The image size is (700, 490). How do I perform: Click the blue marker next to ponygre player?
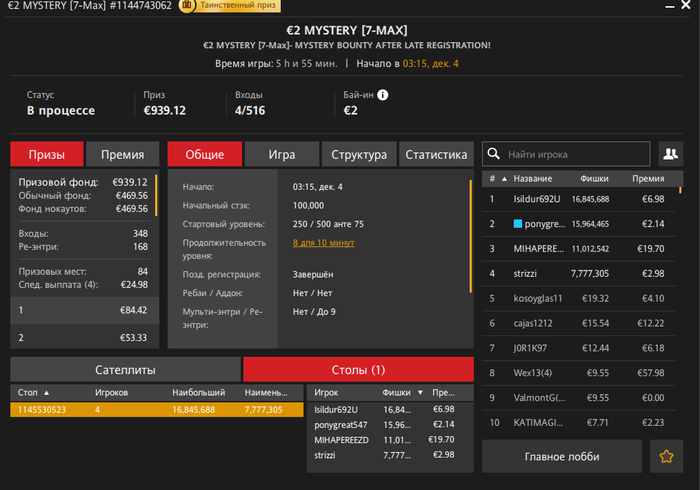(x=517, y=224)
